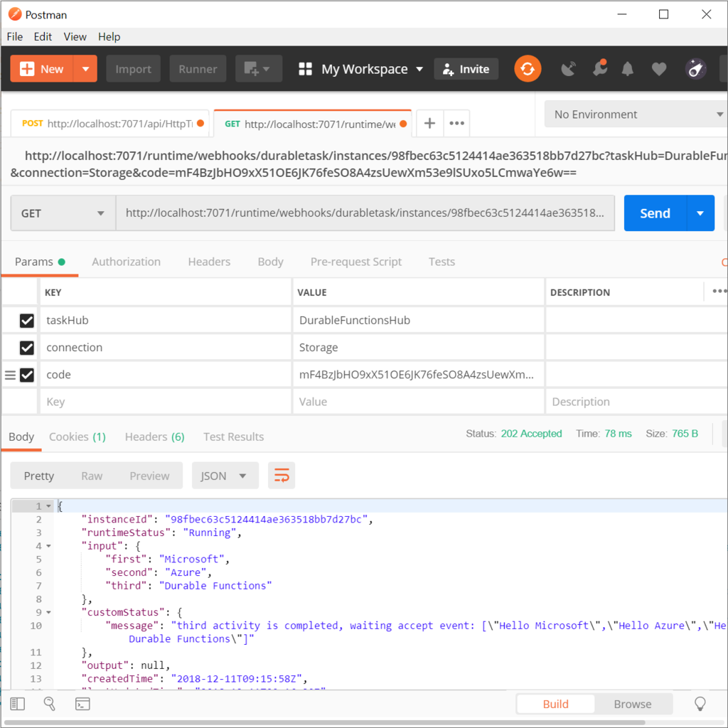Screen dimensions: 728x728
Task: Collapse JSON root object at line 1
Action: [x=49, y=506]
